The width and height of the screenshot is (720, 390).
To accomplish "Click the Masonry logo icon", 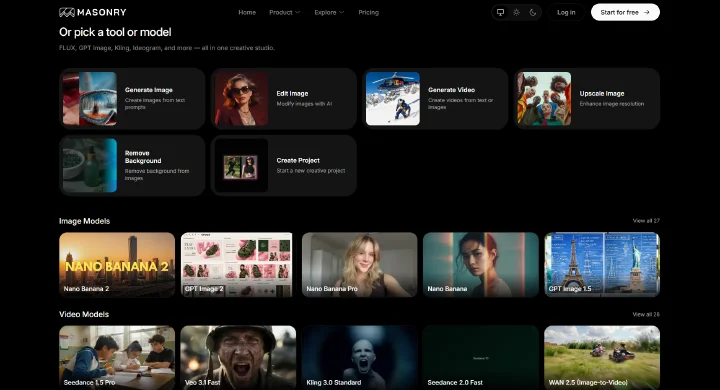I will tap(67, 12).
